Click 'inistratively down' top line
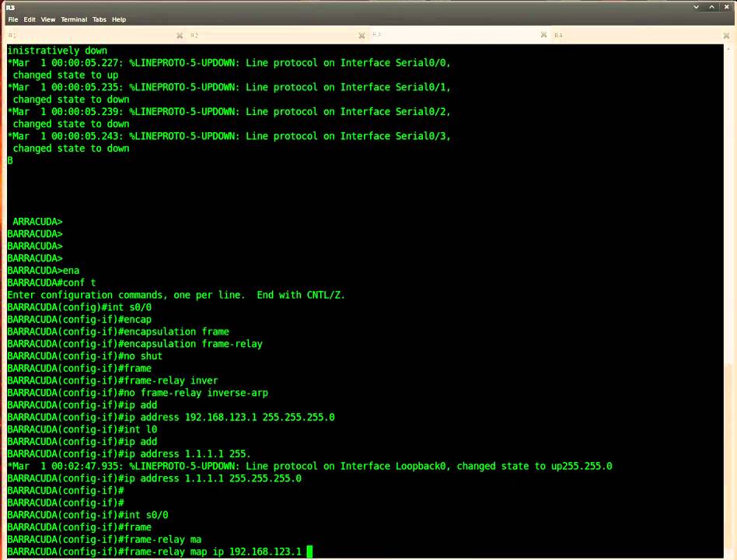The height and width of the screenshot is (560, 737). (x=58, y=51)
